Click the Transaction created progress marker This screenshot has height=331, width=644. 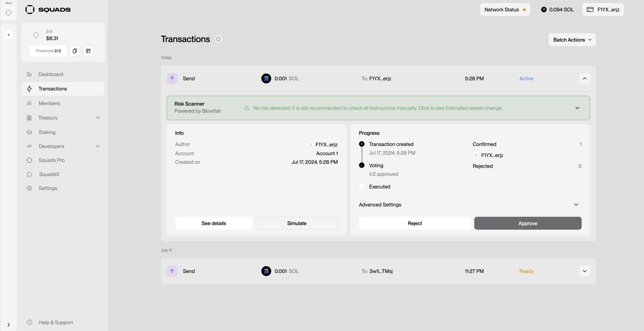tap(362, 144)
